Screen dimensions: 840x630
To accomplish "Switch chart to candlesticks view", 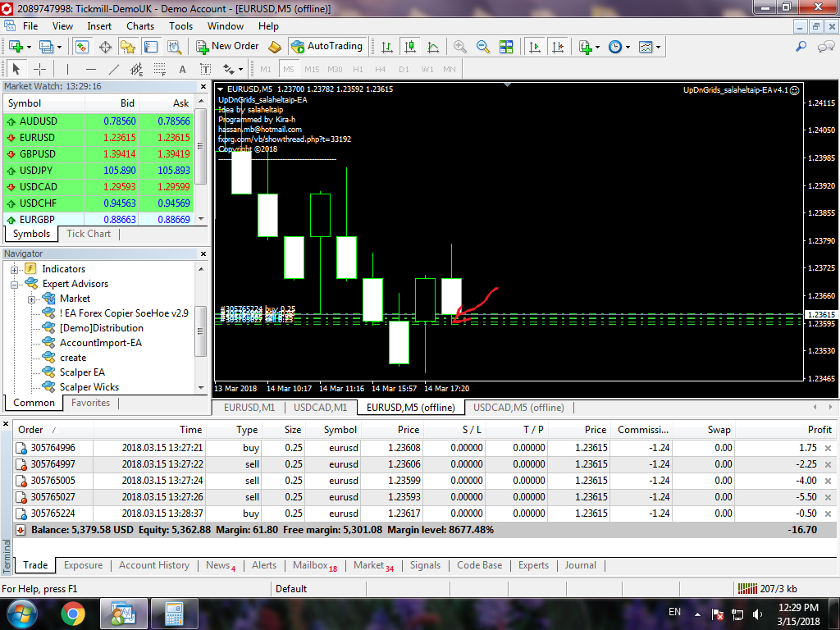I will coord(409,47).
